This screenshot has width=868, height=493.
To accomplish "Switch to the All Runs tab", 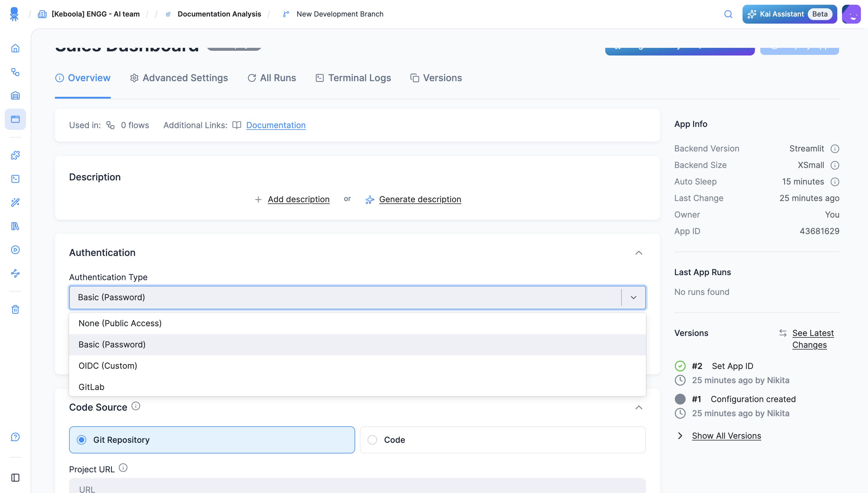I will point(272,78).
